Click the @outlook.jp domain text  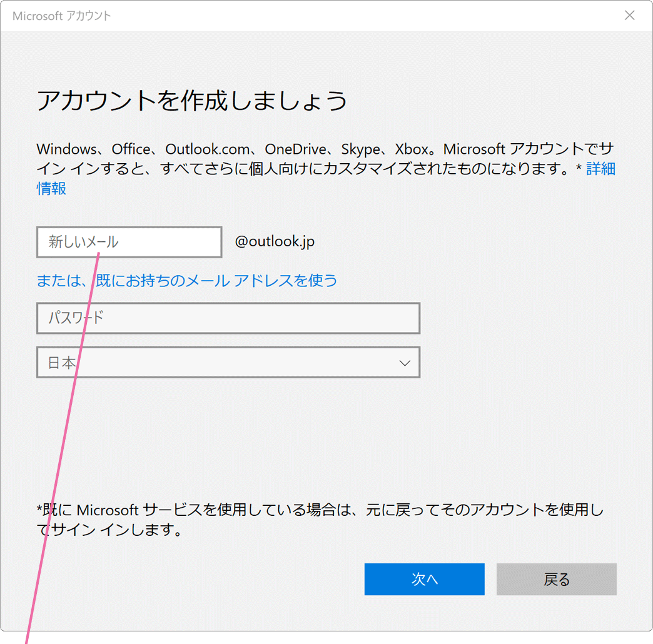coord(275,242)
